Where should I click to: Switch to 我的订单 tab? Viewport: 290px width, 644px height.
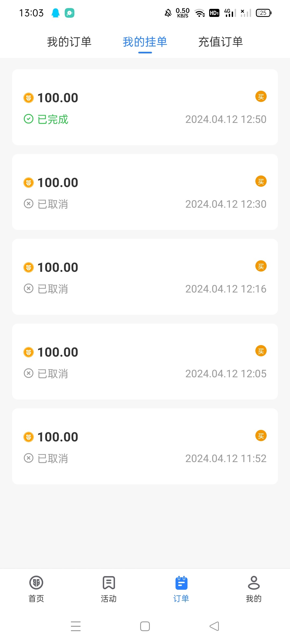pyautogui.click(x=69, y=42)
